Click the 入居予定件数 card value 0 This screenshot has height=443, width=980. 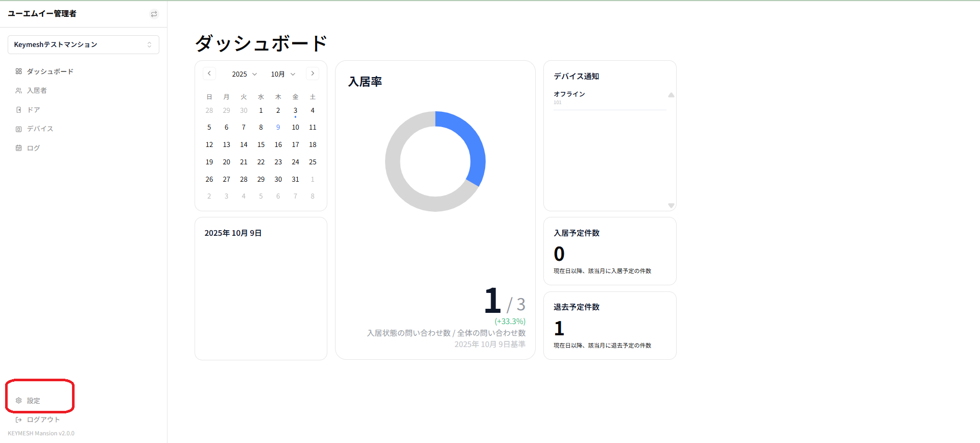pyautogui.click(x=559, y=254)
